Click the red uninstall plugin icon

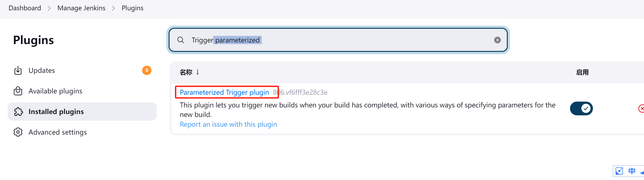pos(642,108)
